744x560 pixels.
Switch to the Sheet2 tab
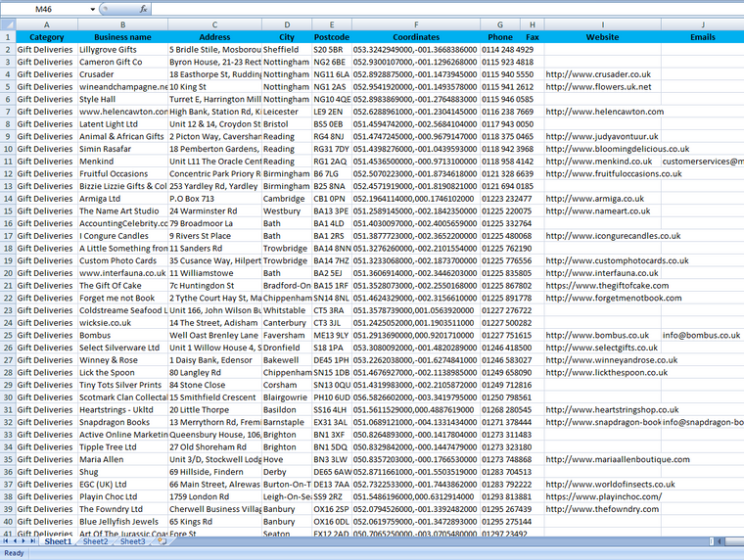(x=95, y=541)
